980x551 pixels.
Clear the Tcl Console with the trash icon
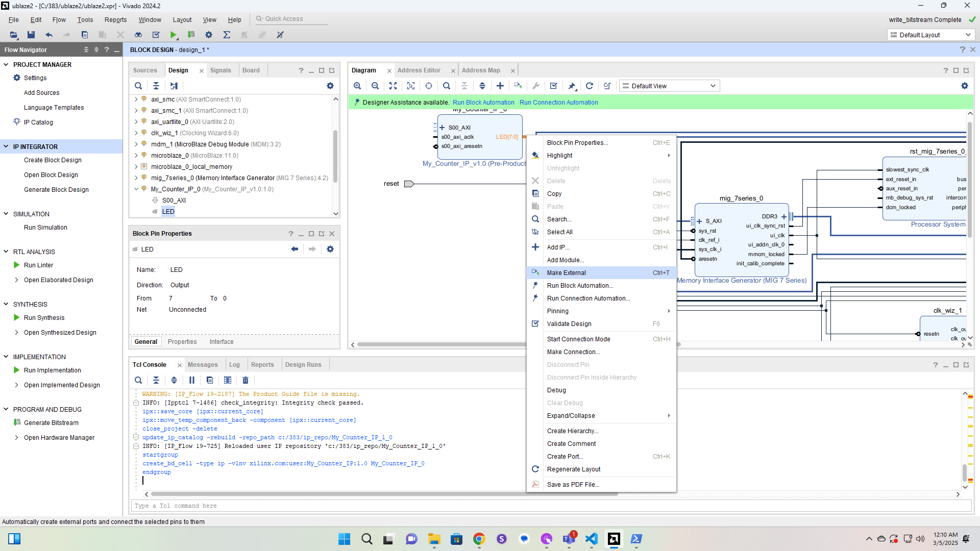pyautogui.click(x=246, y=380)
